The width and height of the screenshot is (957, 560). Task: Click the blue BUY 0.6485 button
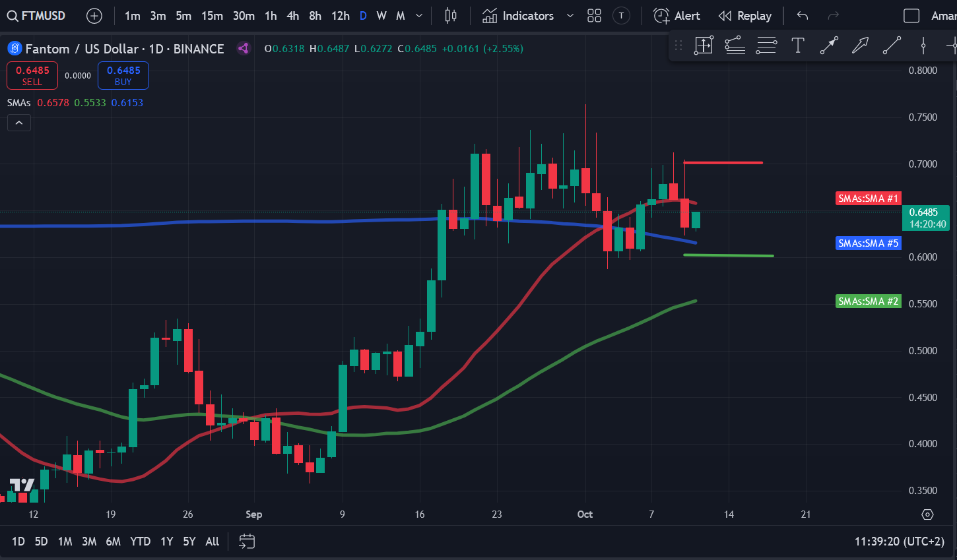[123, 75]
